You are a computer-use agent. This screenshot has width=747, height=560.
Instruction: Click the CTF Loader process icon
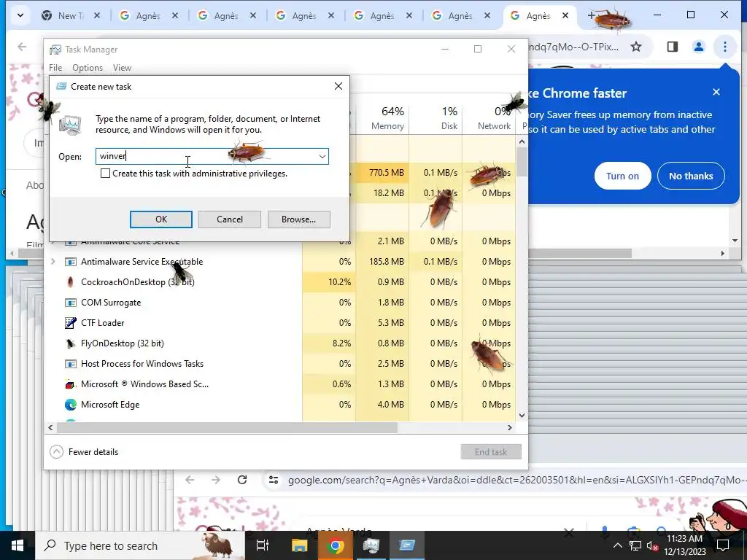(71, 323)
